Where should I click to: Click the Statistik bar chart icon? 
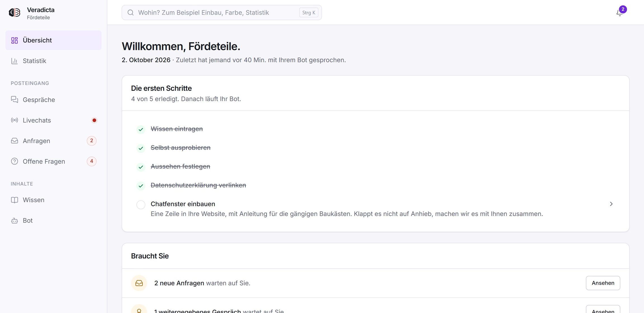15,61
